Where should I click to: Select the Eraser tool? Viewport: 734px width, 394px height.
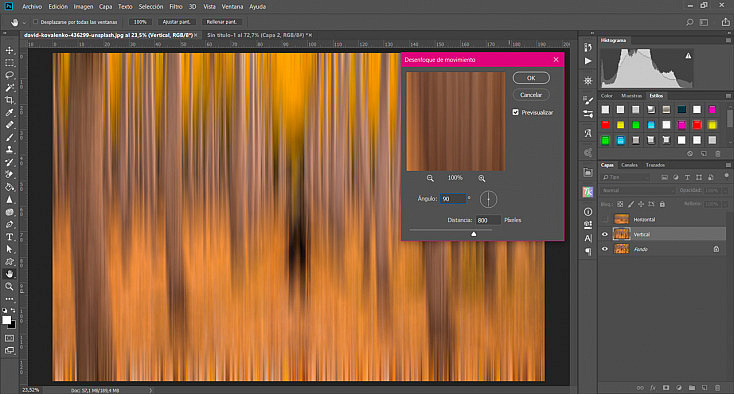point(9,175)
